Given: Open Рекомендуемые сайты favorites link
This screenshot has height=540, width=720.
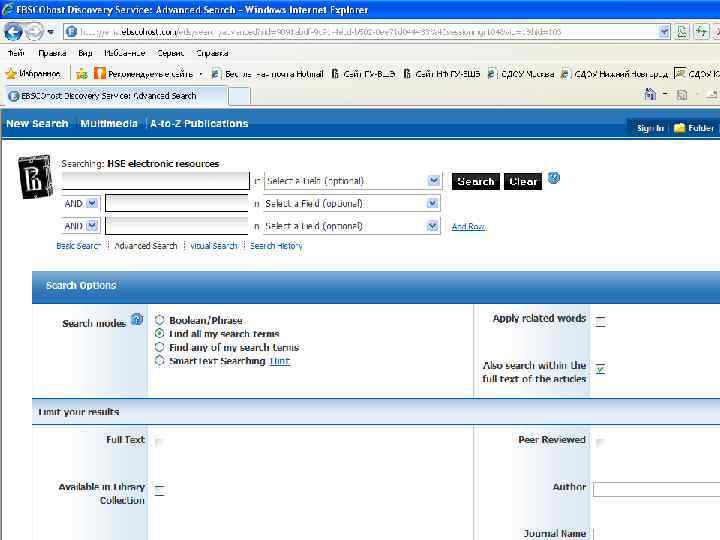Looking at the screenshot, I should click(148, 73).
